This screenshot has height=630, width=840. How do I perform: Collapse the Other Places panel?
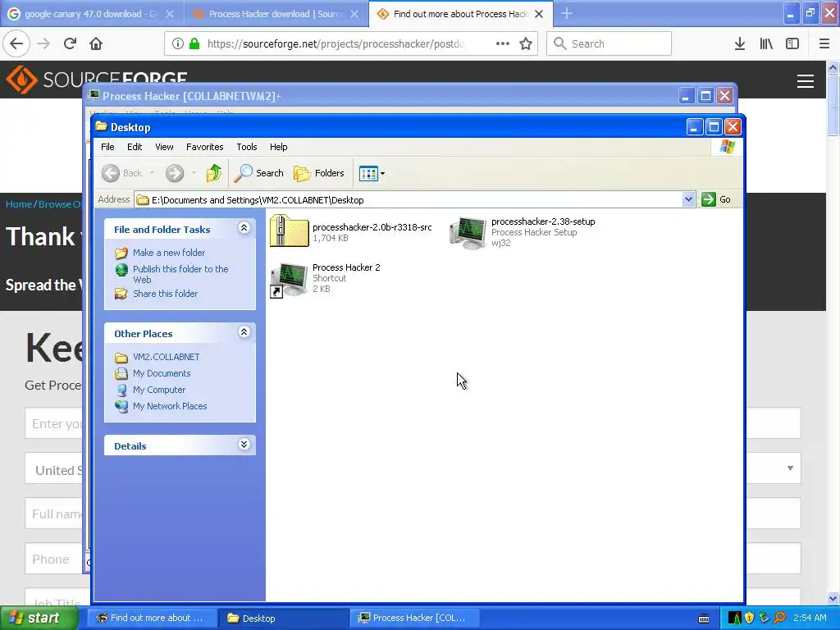coord(244,332)
